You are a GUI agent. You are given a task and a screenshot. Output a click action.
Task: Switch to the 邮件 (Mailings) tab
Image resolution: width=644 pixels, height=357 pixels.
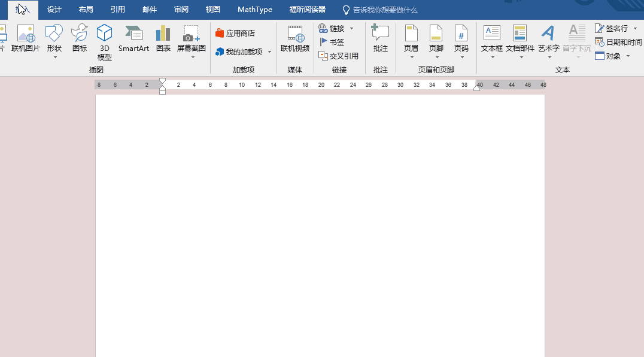(150, 10)
